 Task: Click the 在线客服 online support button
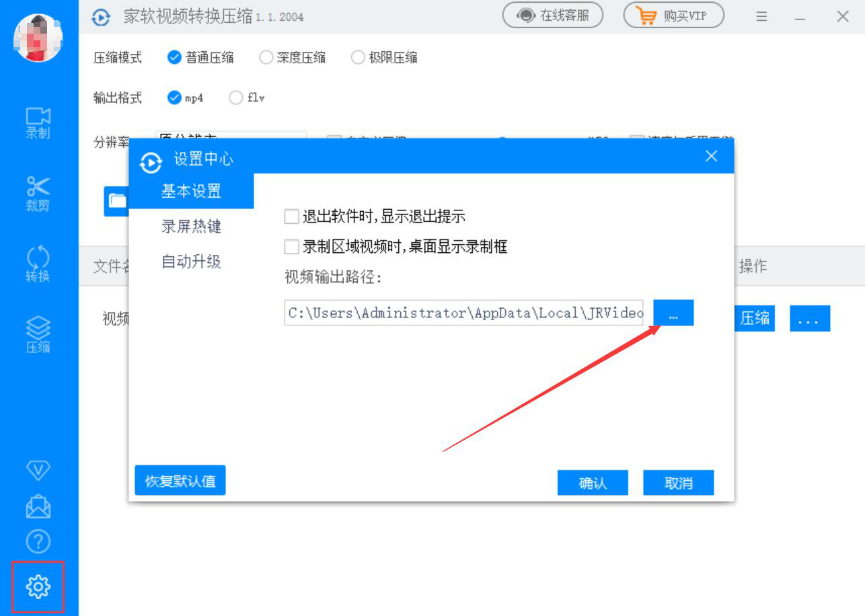553,16
